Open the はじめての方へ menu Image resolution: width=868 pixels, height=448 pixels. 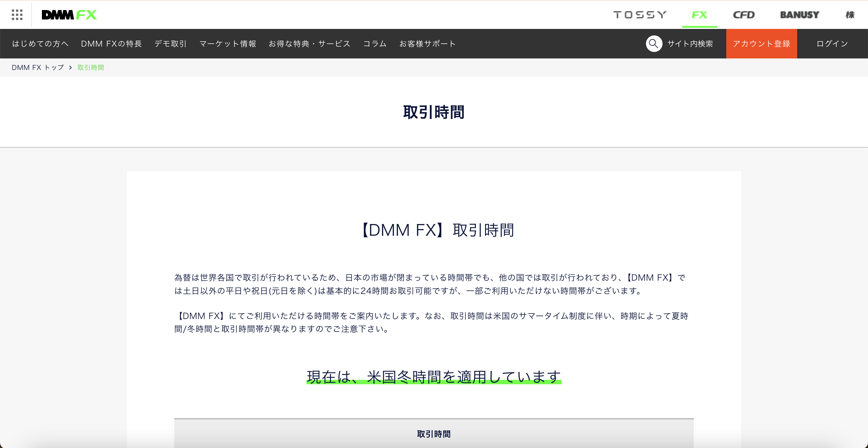[40, 44]
